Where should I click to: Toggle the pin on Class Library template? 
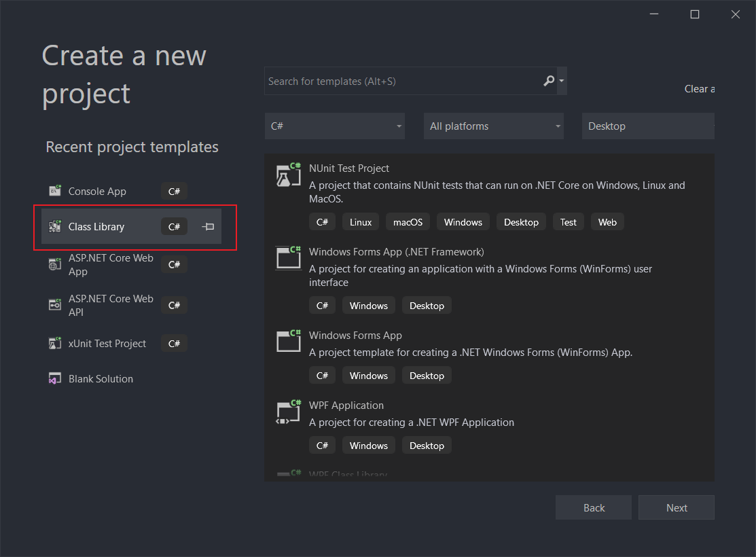pyautogui.click(x=207, y=226)
